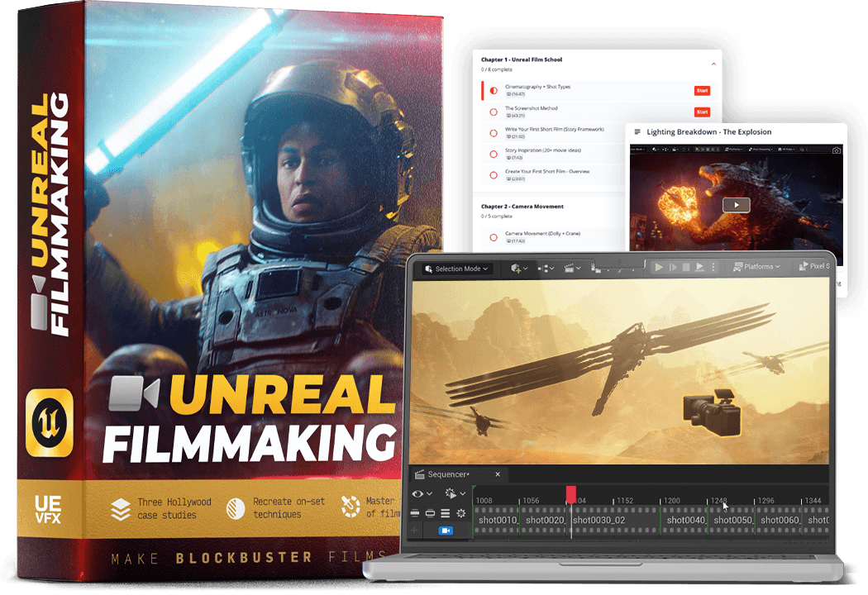Click the Chapter 2 - Camera Movement heading
This screenshot has width=868, height=595.
click(522, 207)
